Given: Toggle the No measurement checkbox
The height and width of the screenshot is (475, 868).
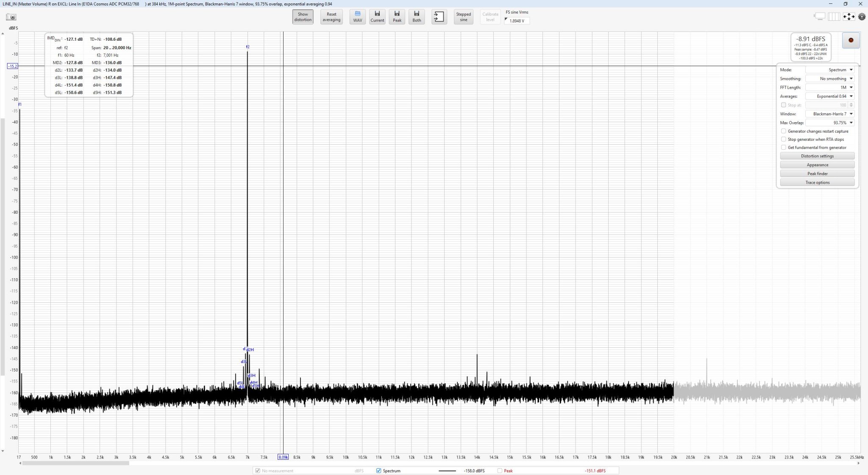Looking at the screenshot, I should [x=257, y=471].
